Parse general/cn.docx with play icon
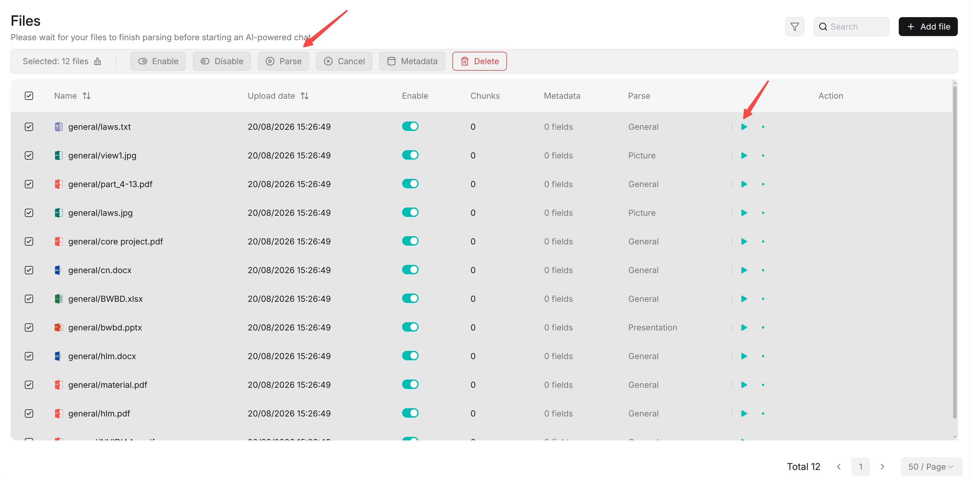 pos(744,270)
